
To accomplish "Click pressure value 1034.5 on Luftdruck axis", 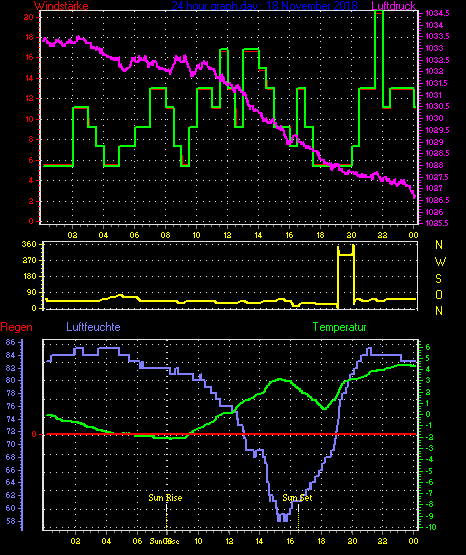I will [437, 13].
